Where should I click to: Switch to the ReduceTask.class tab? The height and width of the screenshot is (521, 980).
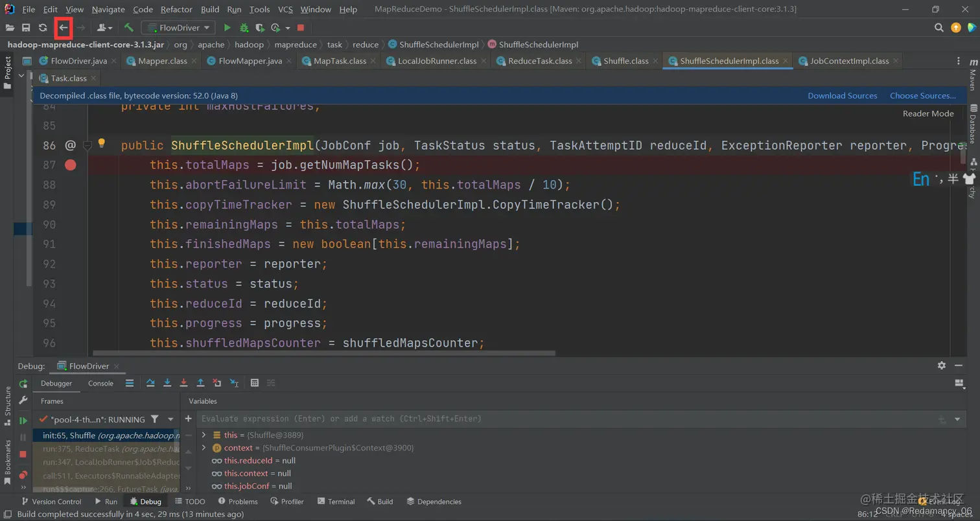pyautogui.click(x=540, y=61)
